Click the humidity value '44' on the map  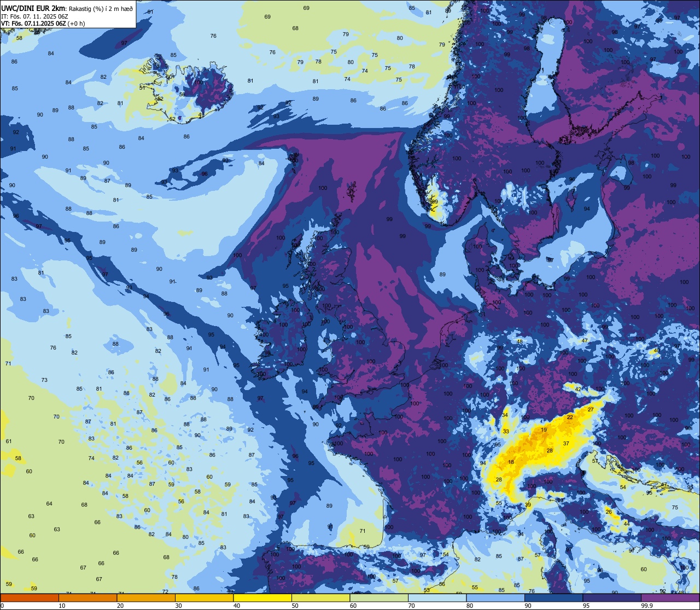[626, 524]
